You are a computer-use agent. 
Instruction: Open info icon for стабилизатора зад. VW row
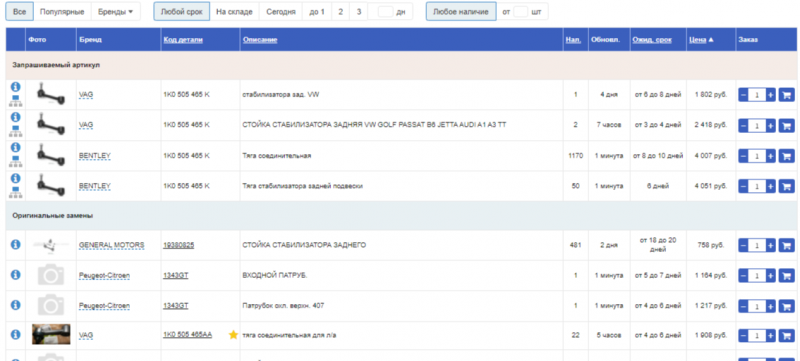pyautogui.click(x=16, y=87)
